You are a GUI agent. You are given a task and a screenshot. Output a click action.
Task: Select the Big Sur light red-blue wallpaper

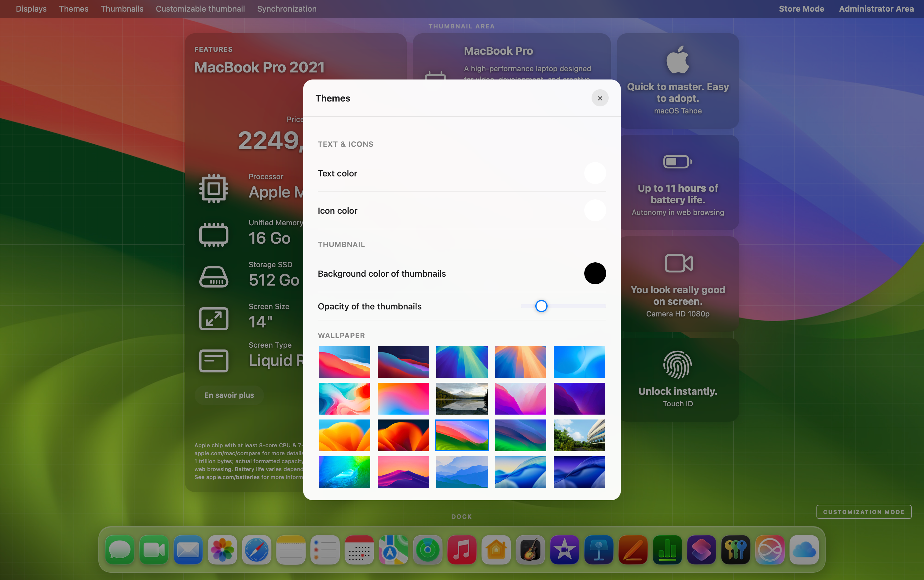point(345,362)
